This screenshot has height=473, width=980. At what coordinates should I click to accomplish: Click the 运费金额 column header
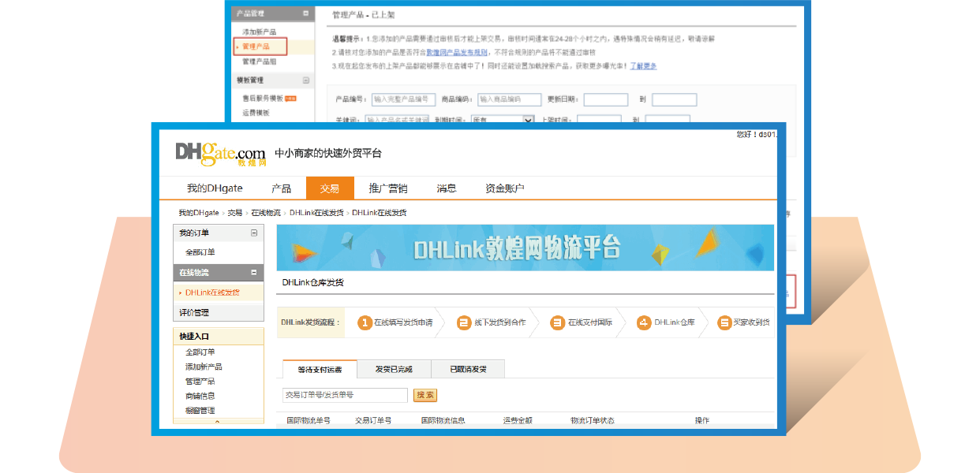(x=518, y=421)
